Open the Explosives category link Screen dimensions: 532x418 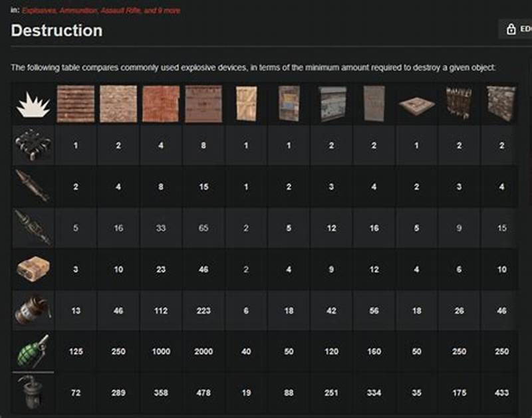point(37,9)
